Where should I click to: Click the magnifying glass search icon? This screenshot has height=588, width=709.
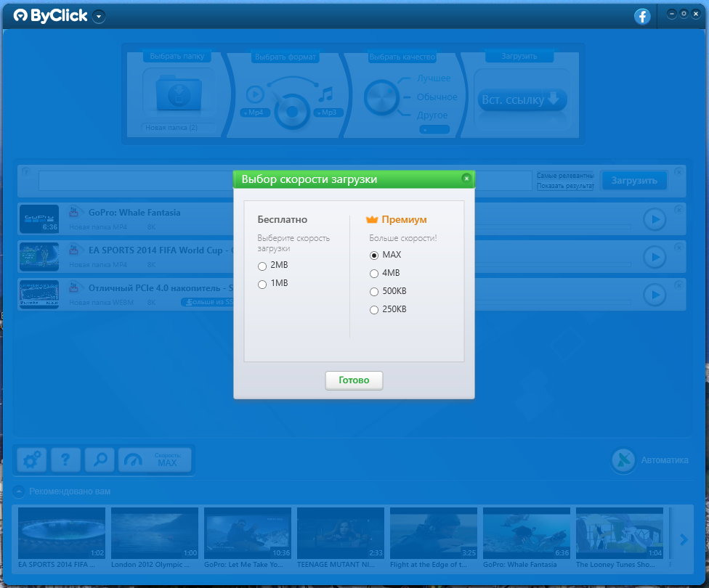(100, 460)
